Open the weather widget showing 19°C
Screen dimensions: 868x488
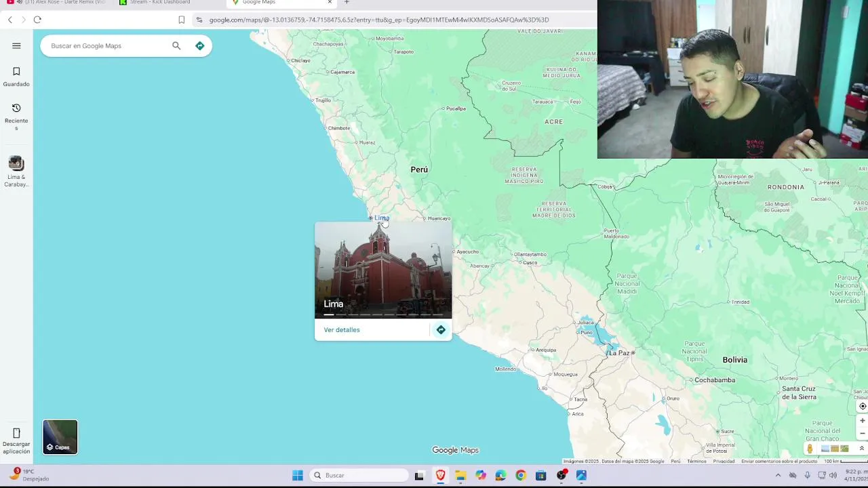coord(29,474)
